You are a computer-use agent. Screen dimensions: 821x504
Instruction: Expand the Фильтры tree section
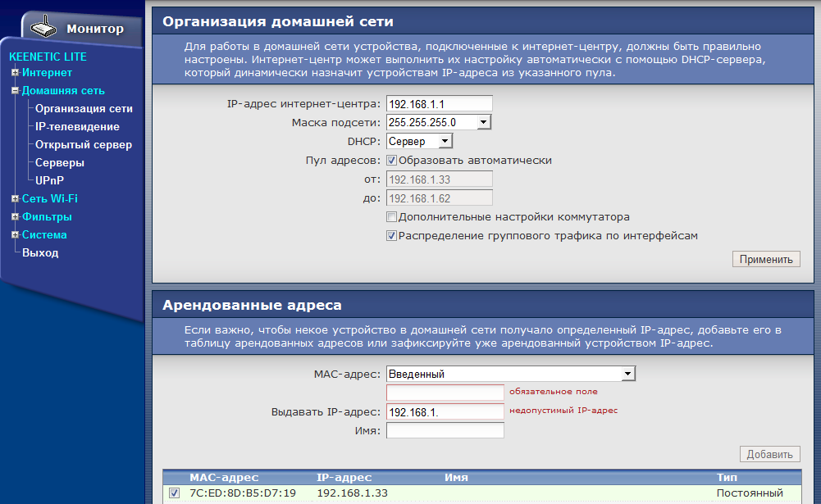point(16,216)
